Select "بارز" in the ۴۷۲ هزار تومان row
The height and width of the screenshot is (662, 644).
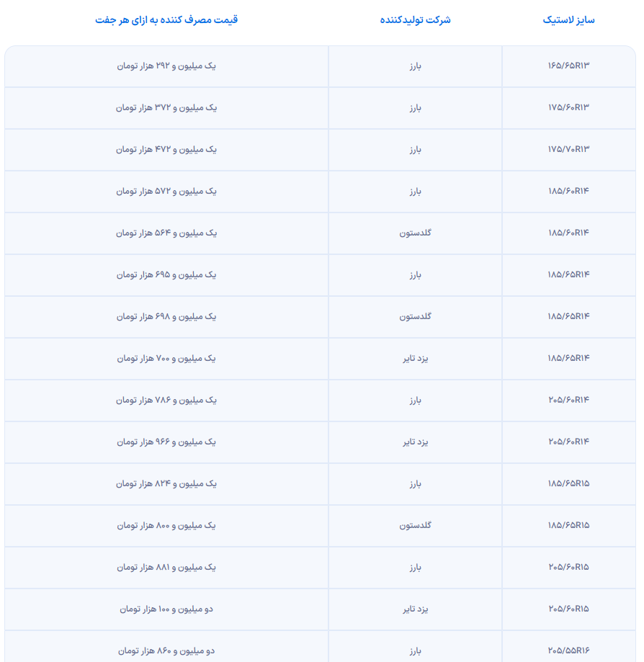[x=415, y=150]
